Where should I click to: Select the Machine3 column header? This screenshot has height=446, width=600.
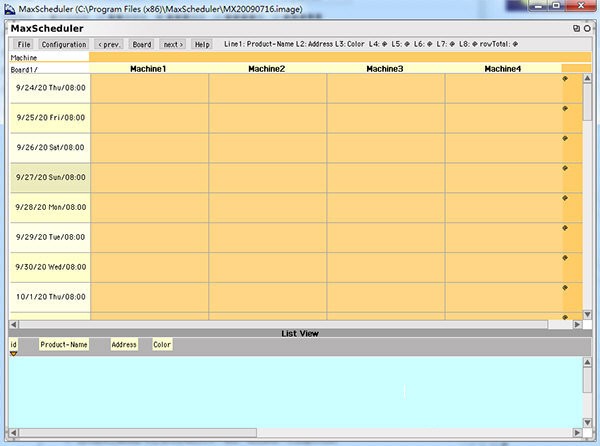click(x=385, y=69)
